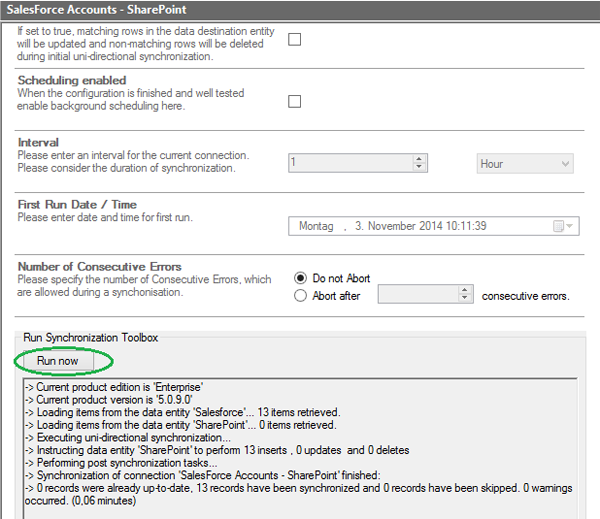Image resolution: width=600 pixels, height=519 pixels.
Task: Raise consecutive errors count with up arrow
Action: coord(464,291)
